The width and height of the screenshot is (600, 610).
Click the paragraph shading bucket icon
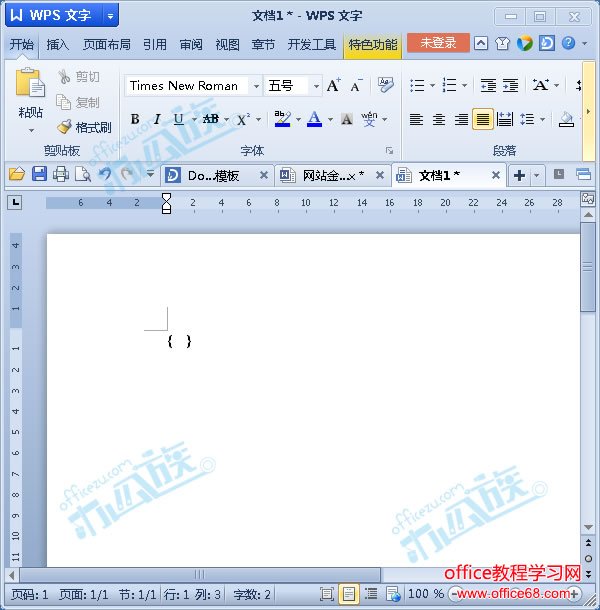pos(566,119)
